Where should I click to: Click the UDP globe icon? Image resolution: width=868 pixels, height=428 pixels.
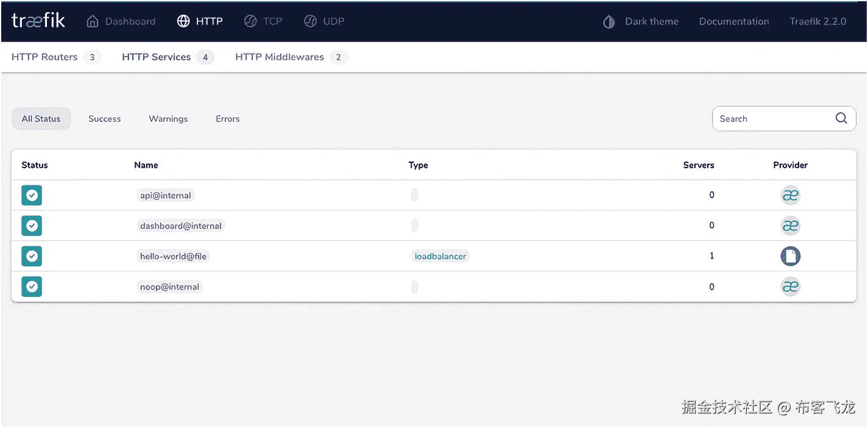click(311, 21)
